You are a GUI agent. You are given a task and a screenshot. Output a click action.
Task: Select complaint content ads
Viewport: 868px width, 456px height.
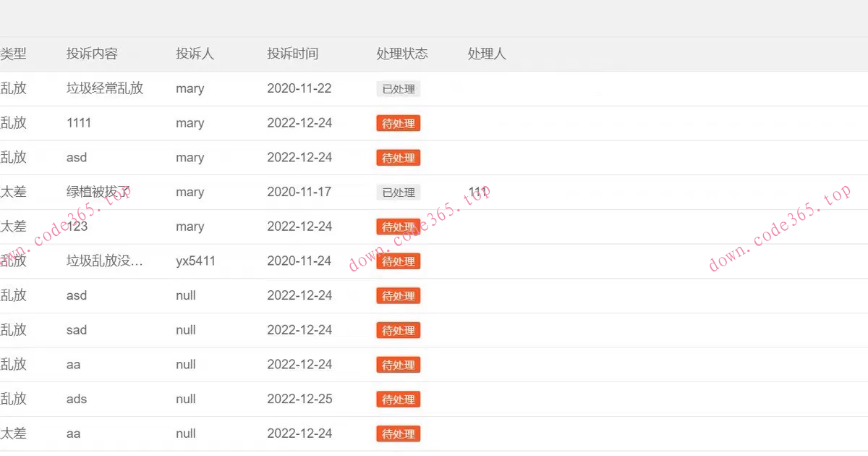[77, 399]
